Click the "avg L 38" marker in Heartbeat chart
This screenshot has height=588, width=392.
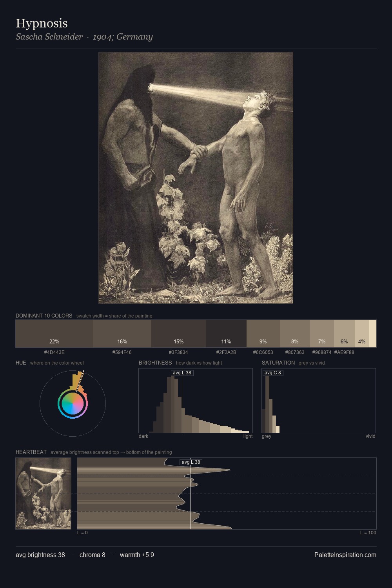[x=191, y=462]
